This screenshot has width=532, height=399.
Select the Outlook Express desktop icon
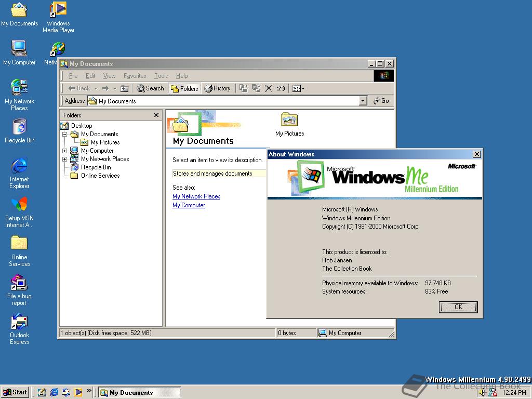[x=19, y=329]
